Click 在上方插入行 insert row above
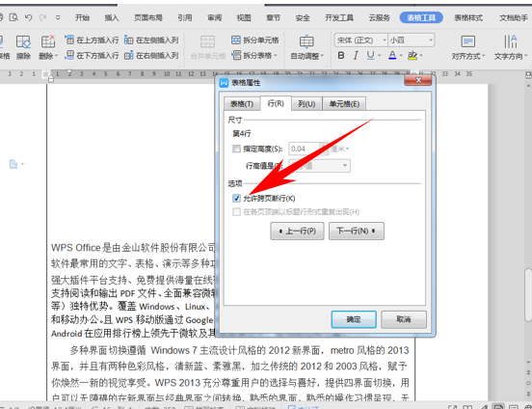Viewport: 532px width, 409px height. (92, 41)
